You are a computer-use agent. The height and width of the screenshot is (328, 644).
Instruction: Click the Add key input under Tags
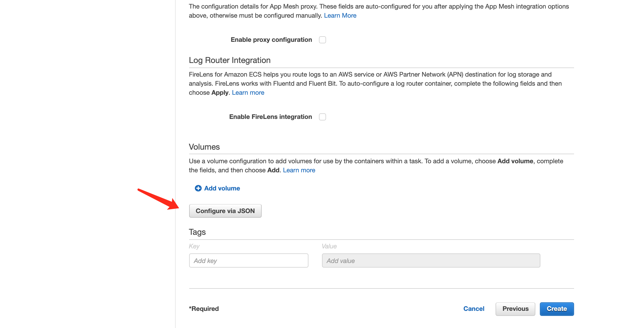pos(248,260)
